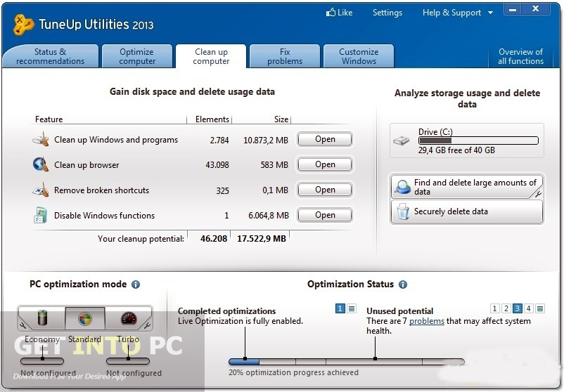Screen dimensions: 564x392
Task: Click the Turbo configuration slider
Action: [128, 361]
